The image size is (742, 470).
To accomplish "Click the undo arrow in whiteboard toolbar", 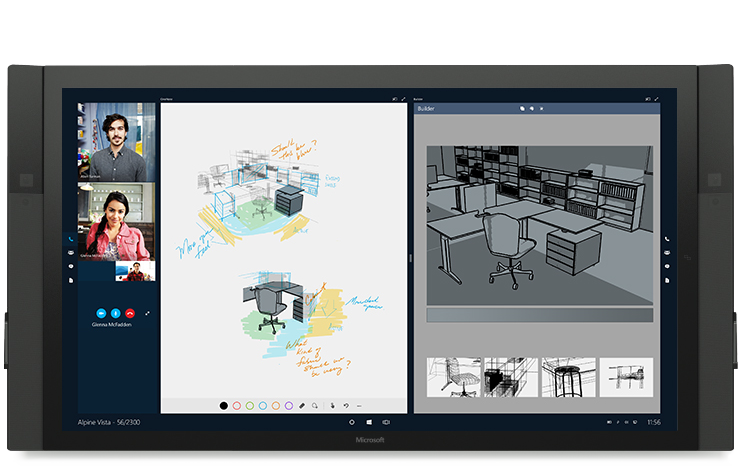I will point(346,405).
